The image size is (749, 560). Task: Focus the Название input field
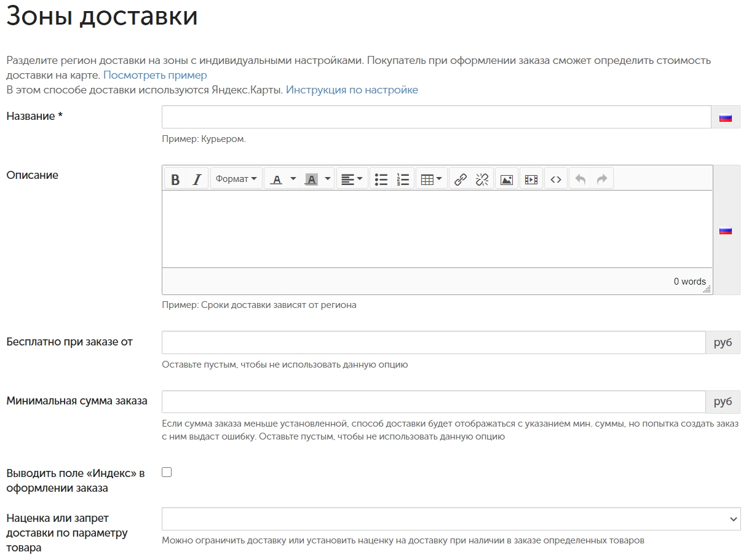point(437,117)
